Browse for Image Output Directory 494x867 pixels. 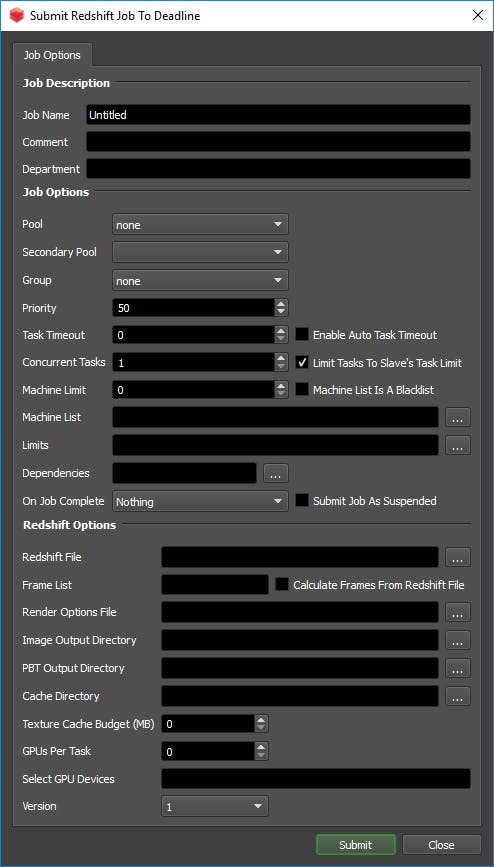click(x=457, y=640)
